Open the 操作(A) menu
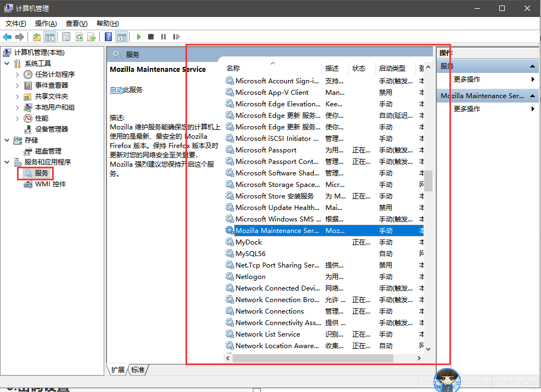Image resolution: width=541 pixels, height=392 pixels. [46, 24]
